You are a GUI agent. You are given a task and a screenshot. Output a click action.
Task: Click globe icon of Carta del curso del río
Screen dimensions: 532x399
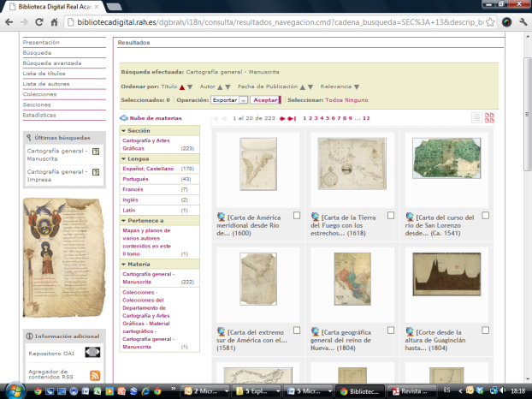[x=410, y=217]
